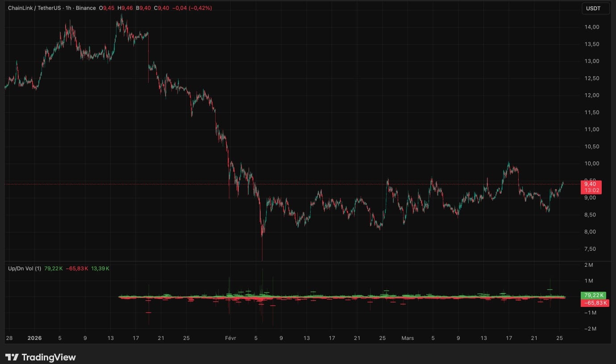616x364 pixels.
Task: Click the 11,00 price axis label
Action: (591, 129)
